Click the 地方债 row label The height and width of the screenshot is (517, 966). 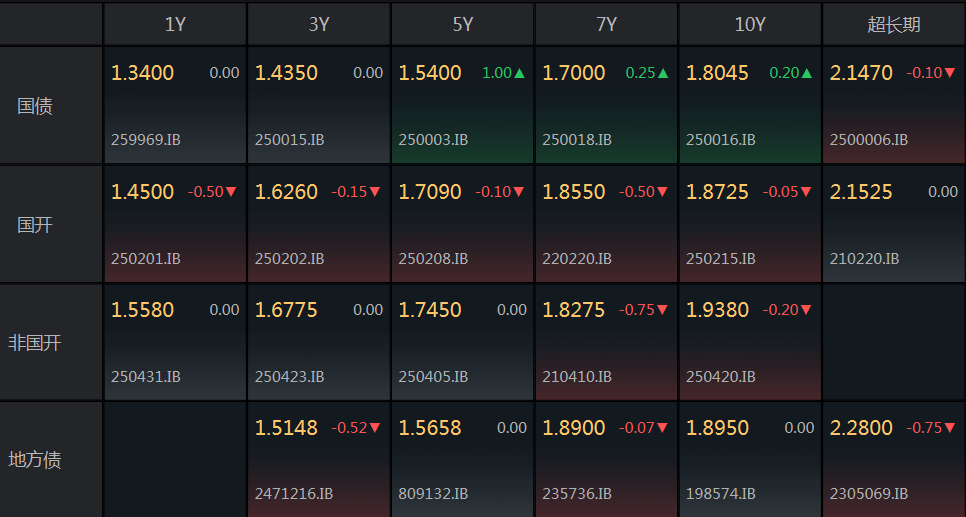tap(35, 460)
